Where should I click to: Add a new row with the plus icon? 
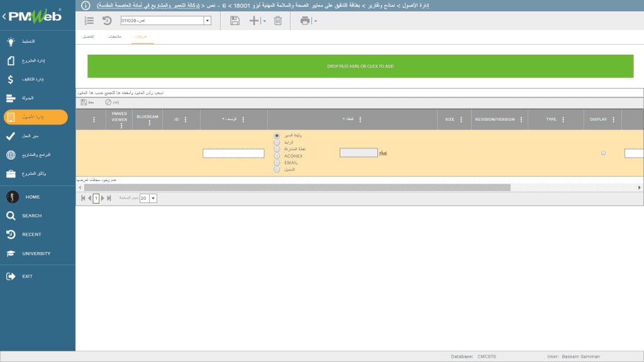[254, 21]
